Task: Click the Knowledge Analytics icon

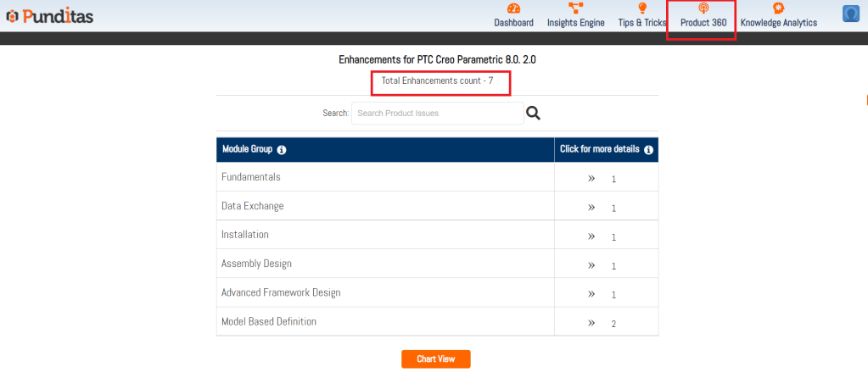Action: coord(778,8)
